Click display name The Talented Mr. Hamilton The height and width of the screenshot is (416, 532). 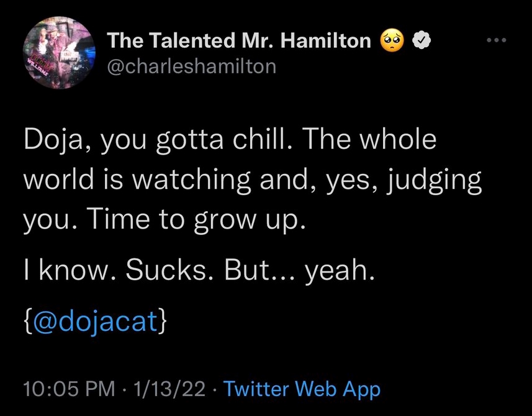pos(240,42)
